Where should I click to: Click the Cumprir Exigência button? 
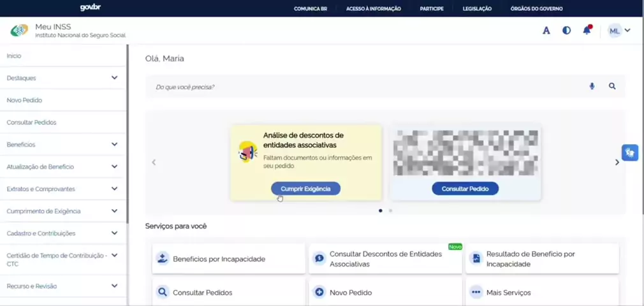point(305,189)
